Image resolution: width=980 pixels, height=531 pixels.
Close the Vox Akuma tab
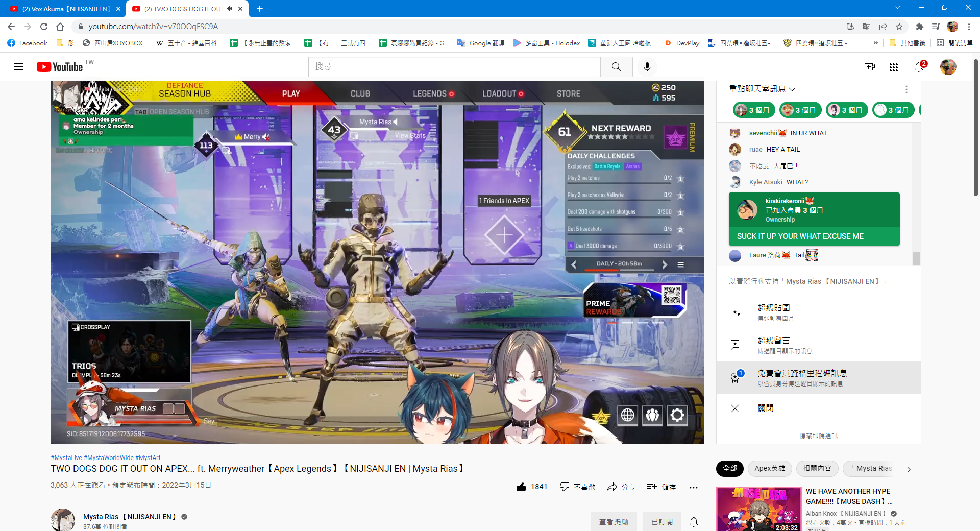coord(118,9)
